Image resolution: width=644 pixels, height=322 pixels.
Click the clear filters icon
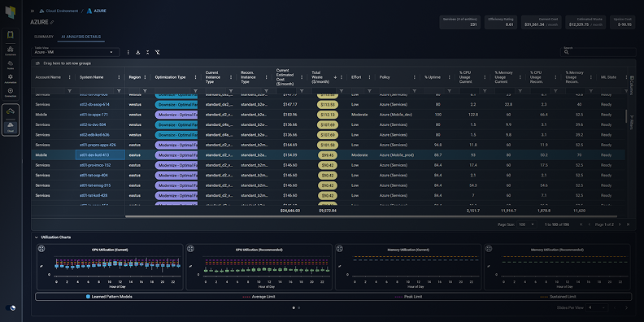pos(157,52)
